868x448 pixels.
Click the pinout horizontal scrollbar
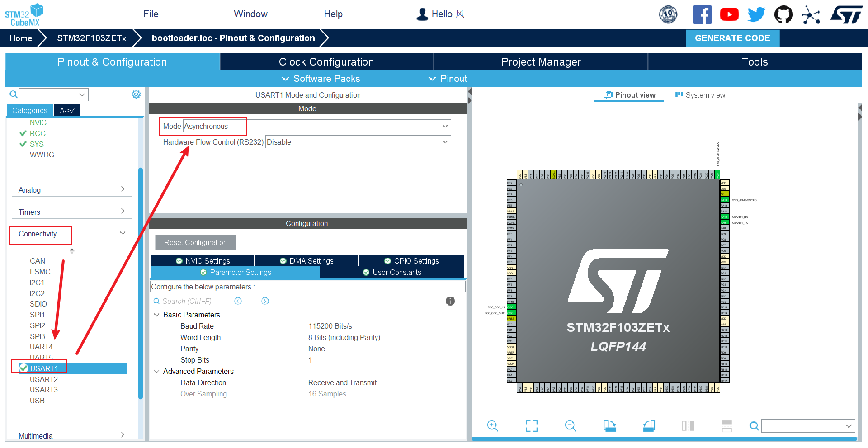tap(664, 439)
